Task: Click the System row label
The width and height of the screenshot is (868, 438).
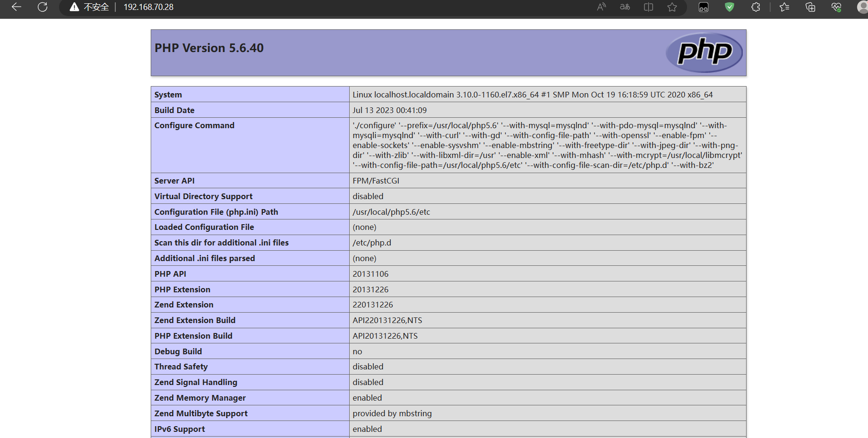Action: pyautogui.click(x=168, y=95)
